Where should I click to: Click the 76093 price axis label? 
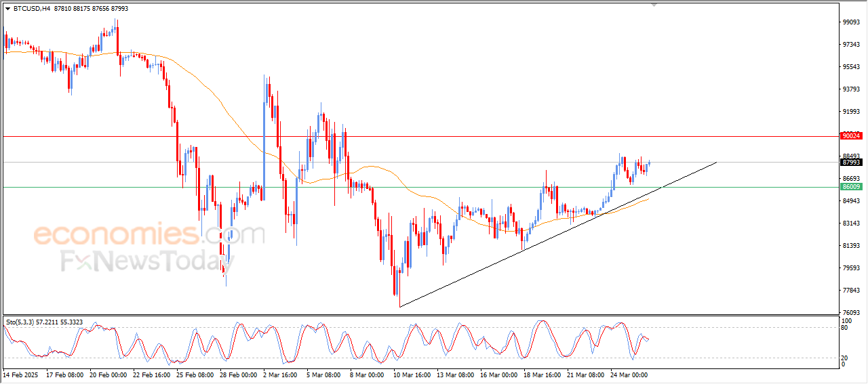(851, 313)
